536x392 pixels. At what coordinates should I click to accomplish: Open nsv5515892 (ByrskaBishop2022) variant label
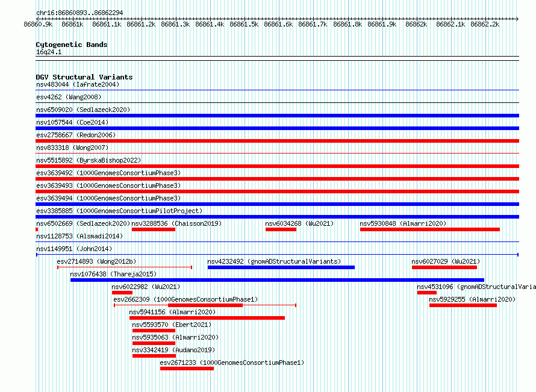89,160
